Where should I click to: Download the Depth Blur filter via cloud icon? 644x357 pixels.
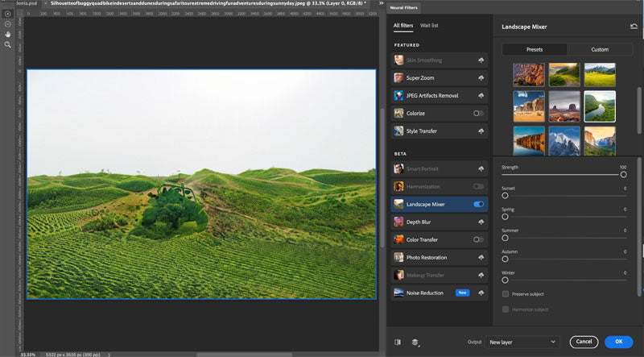point(480,222)
